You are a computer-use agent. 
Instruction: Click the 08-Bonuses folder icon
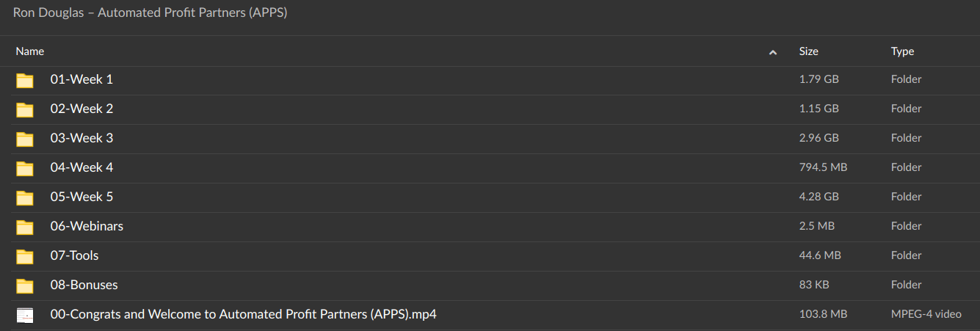coord(25,285)
